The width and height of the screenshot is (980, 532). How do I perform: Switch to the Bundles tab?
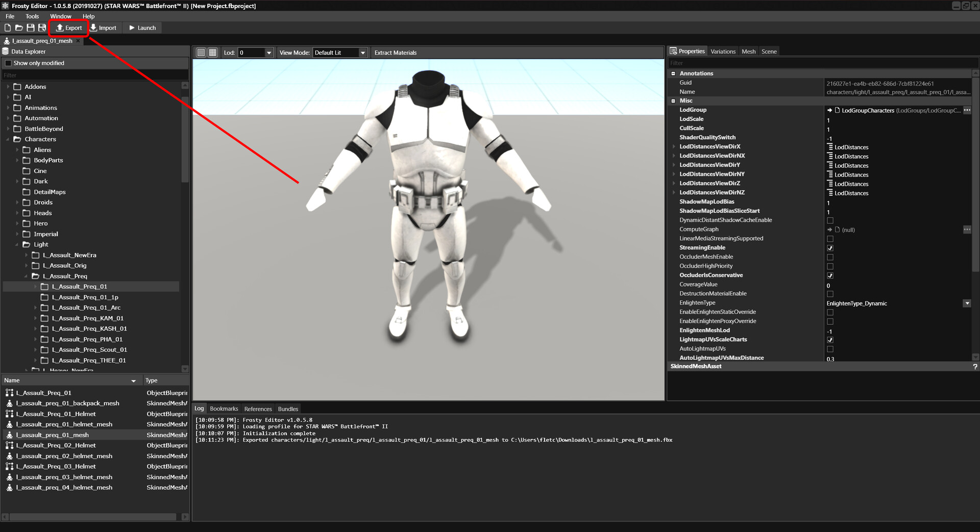coord(288,409)
